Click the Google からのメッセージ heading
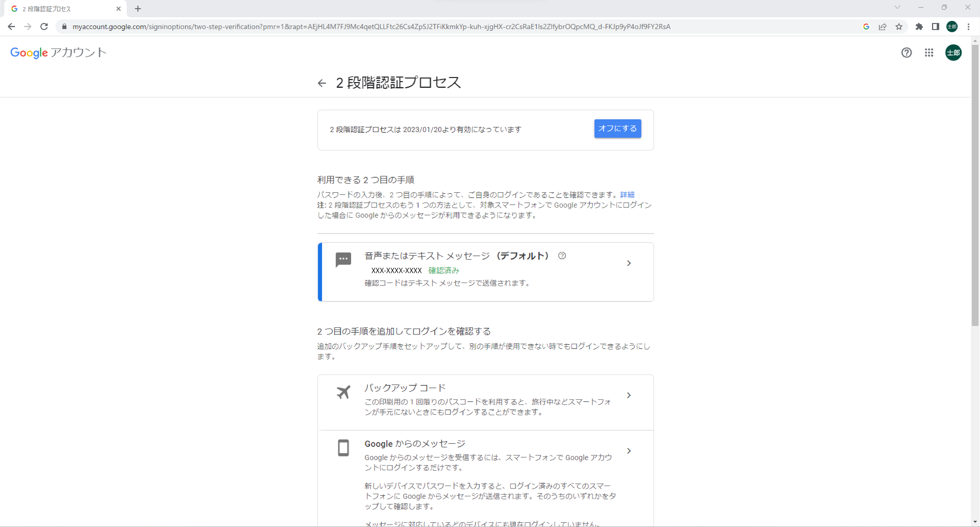 click(x=415, y=444)
